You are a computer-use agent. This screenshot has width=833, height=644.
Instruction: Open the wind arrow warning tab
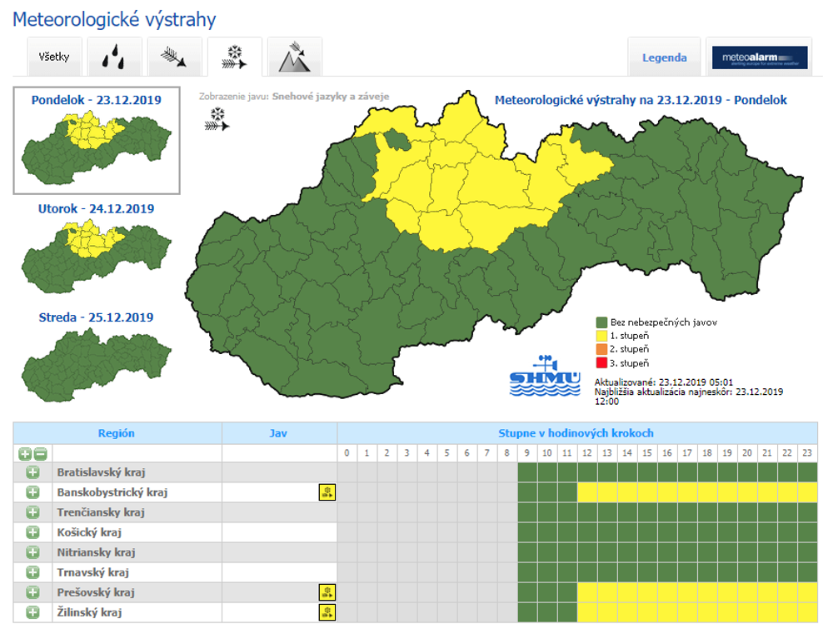175,58
